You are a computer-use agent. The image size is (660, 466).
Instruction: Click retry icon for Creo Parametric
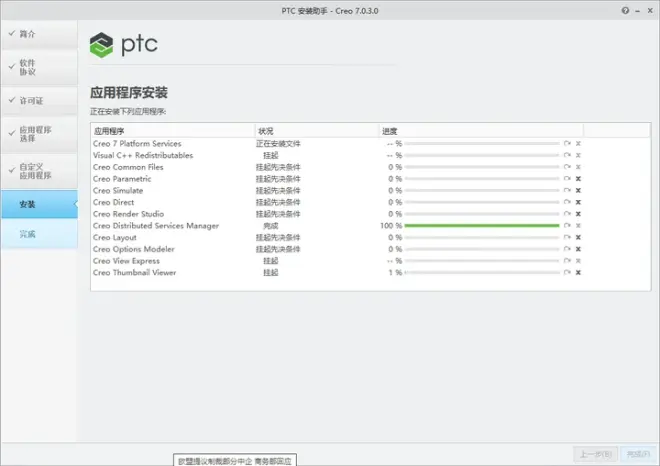pos(567,178)
